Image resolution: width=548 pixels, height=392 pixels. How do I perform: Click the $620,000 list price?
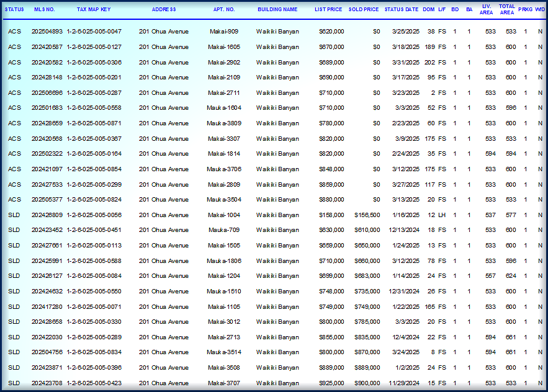(331, 32)
